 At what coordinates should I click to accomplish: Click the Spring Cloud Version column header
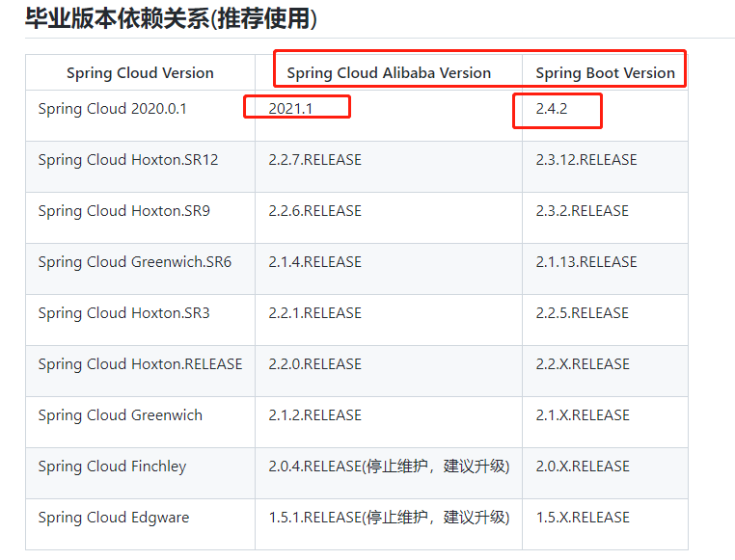pos(140,73)
